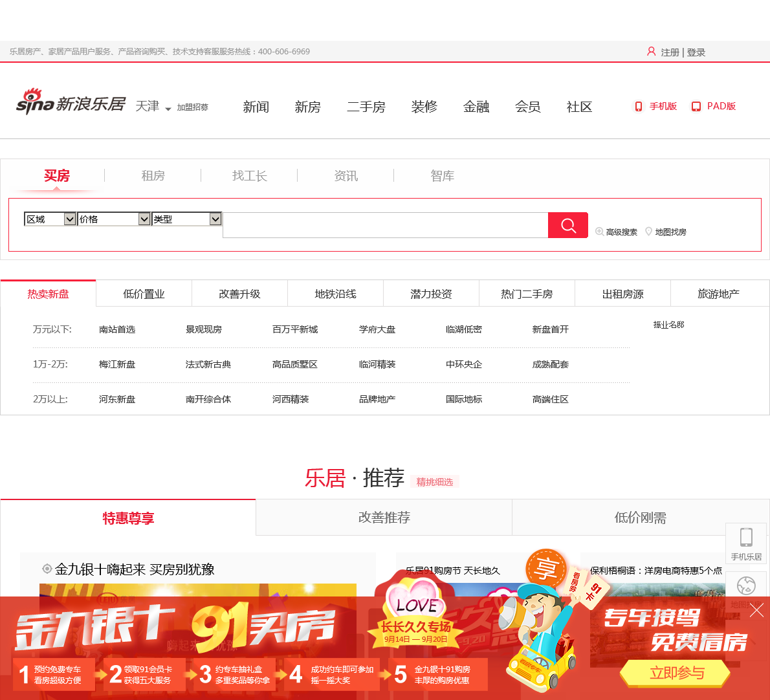Select the 买房 search tab

click(57, 176)
